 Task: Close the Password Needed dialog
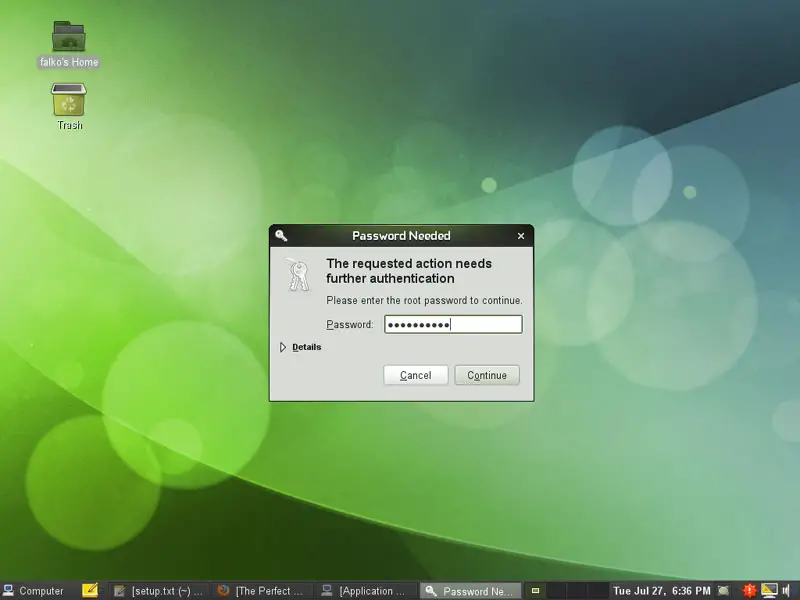(521, 236)
